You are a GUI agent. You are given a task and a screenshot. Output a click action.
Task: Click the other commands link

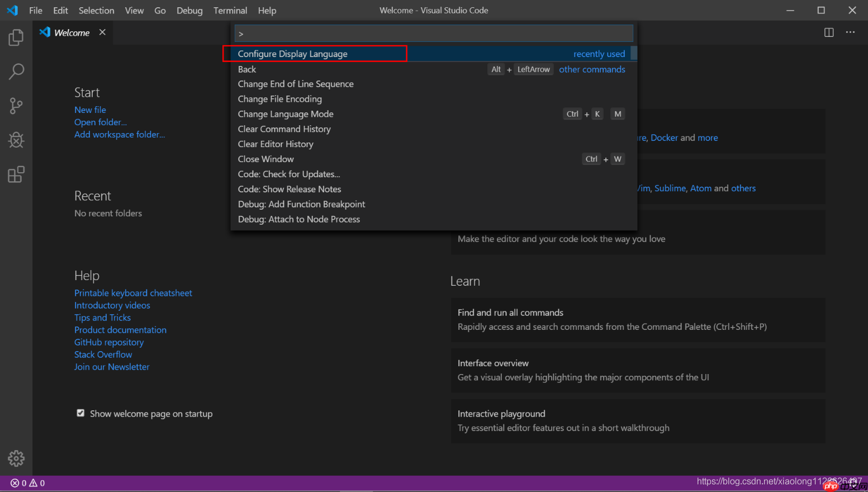coord(592,69)
